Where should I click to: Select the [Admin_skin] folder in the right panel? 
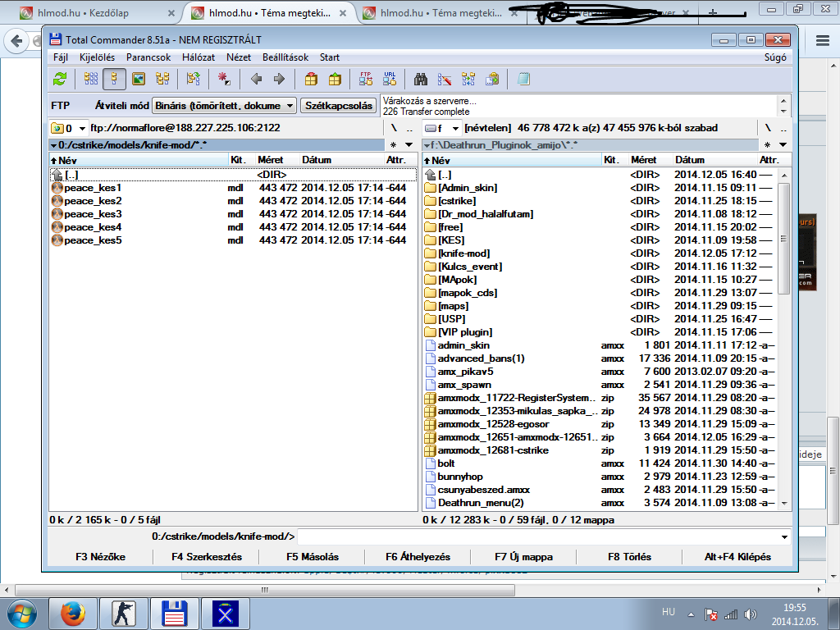pos(600,188)
